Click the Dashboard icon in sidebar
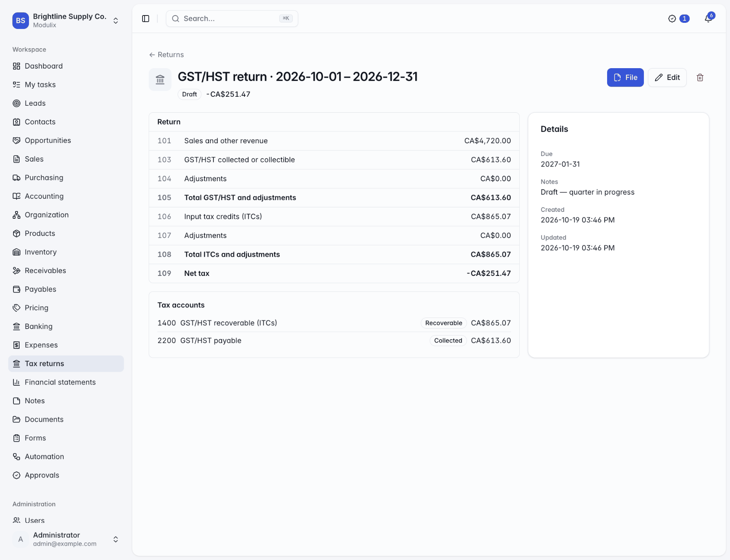The width and height of the screenshot is (730, 560). click(x=16, y=66)
